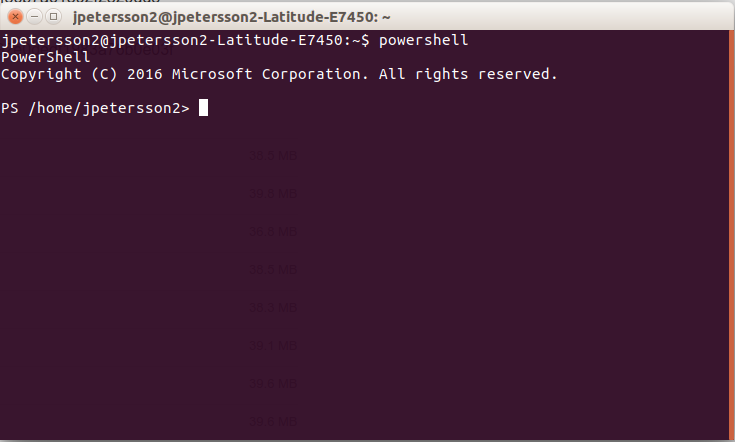Click 'reserved.' at end of copyright line
735x442 pixels.
pos(518,74)
